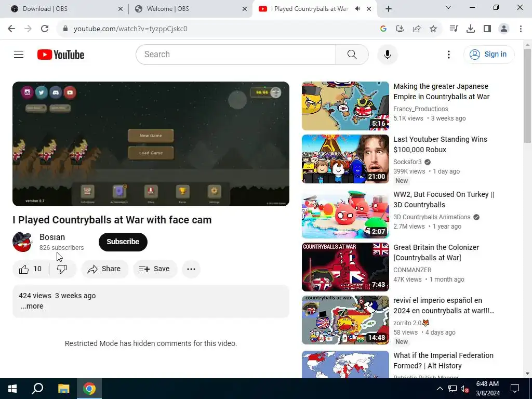Open muted volume icon in tray
Image resolution: width=532 pixels, height=399 pixels.
pos(465,389)
